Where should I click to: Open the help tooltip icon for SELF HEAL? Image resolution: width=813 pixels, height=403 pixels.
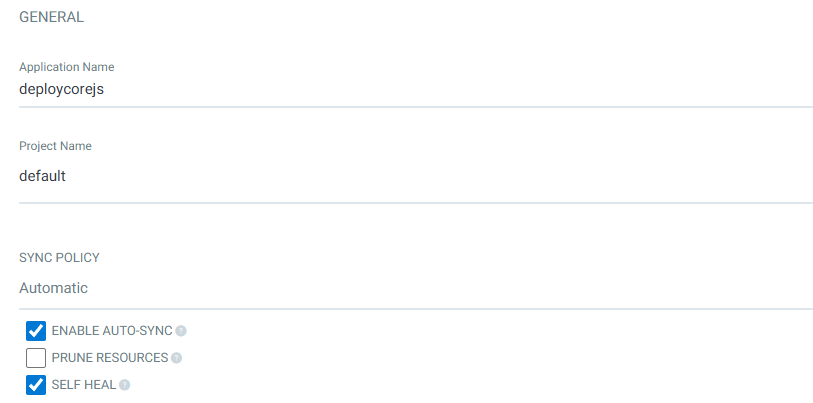[x=125, y=384]
